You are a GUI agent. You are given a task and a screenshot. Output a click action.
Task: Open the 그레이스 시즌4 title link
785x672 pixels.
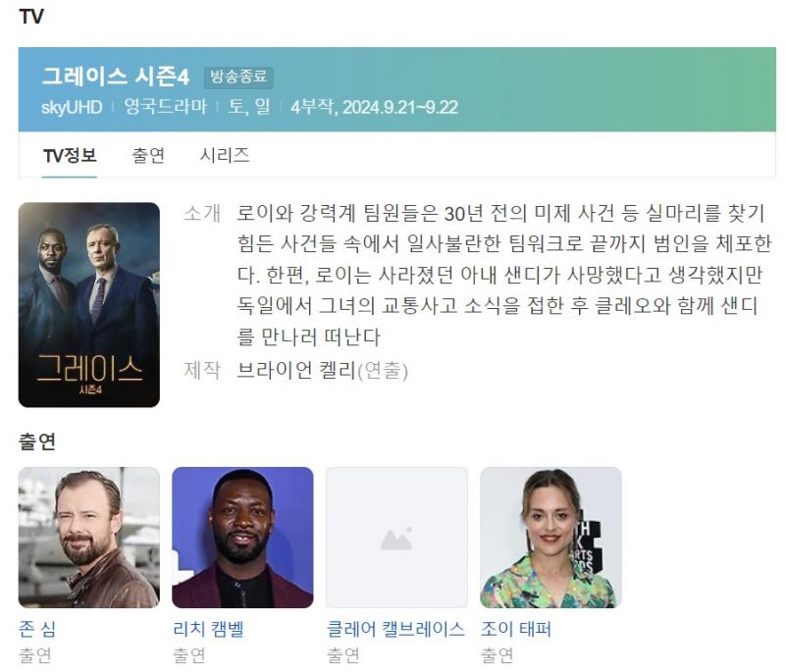(x=116, y=78)
